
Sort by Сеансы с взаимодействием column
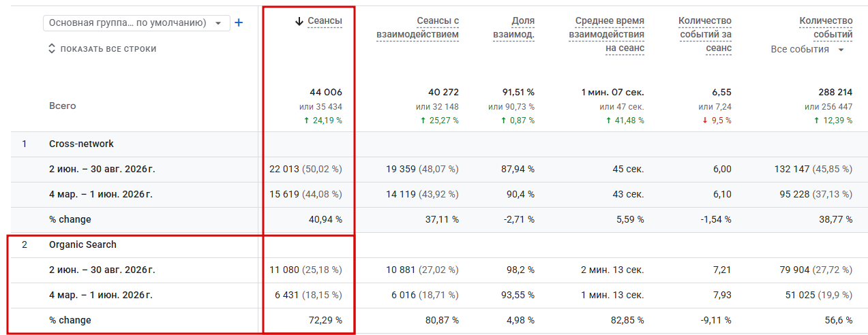click(x=418, y=28)
